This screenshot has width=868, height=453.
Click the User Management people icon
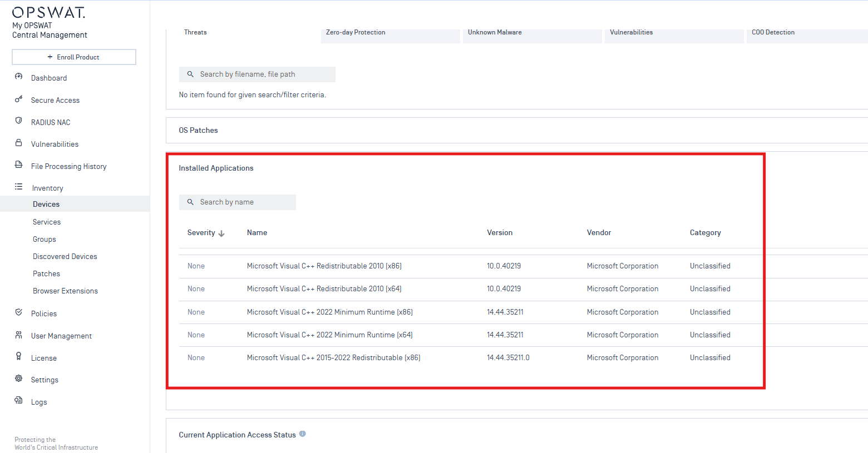(18, 335)
